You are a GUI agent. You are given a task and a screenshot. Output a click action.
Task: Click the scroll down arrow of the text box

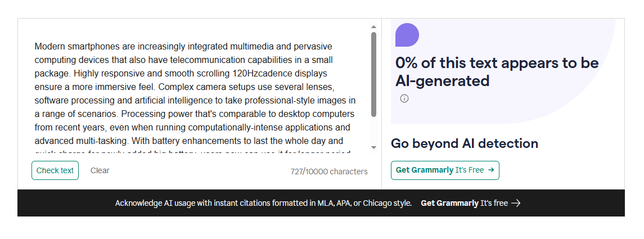click(373, 147)
